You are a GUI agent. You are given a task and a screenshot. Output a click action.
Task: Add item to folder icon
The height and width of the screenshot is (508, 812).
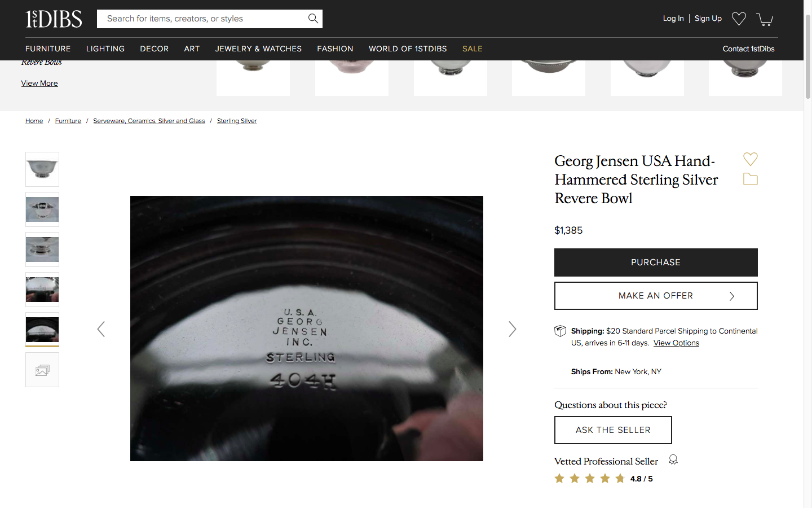(750, 179)
